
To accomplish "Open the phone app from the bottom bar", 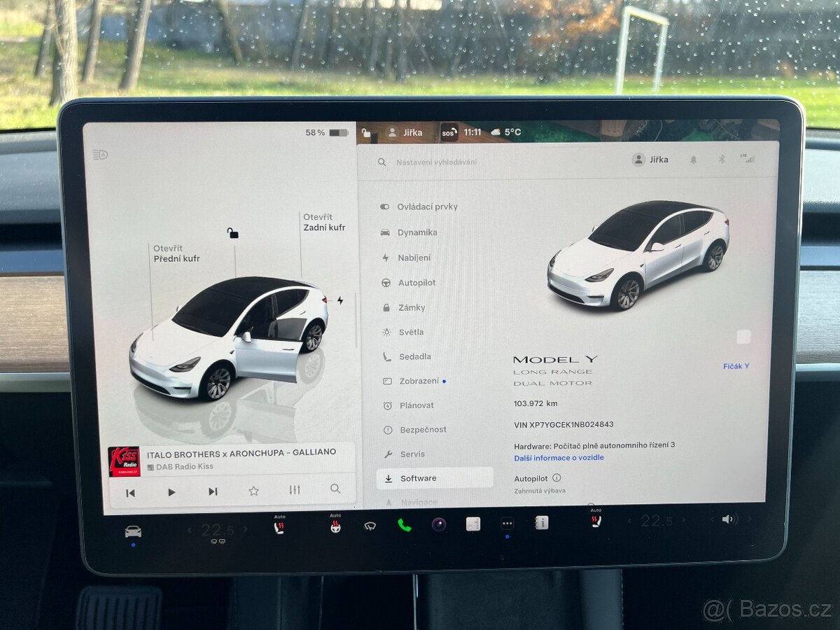I will [404, 526].
